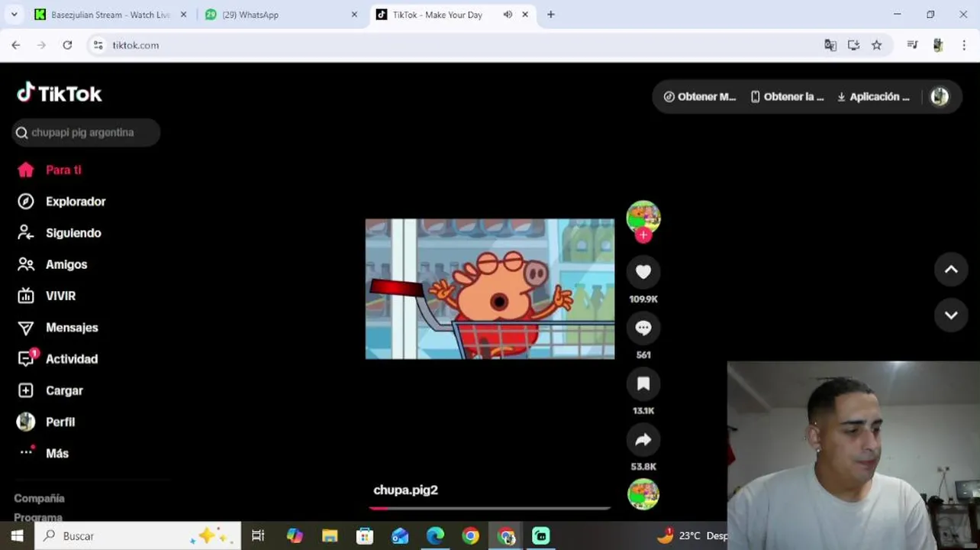Image resolution: width=980 pixels, height=550 pixels.
Task: Follow the creator with the plus badge
Action: click(643, 235)
